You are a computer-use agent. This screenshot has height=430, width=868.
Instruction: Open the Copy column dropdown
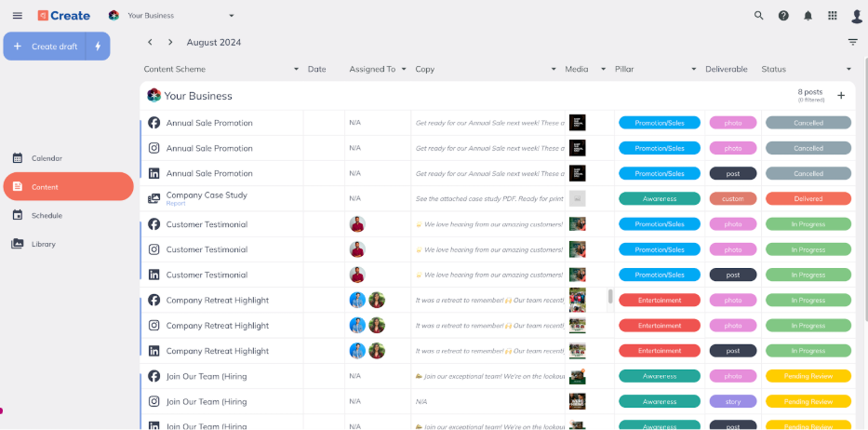coord(554,69)
